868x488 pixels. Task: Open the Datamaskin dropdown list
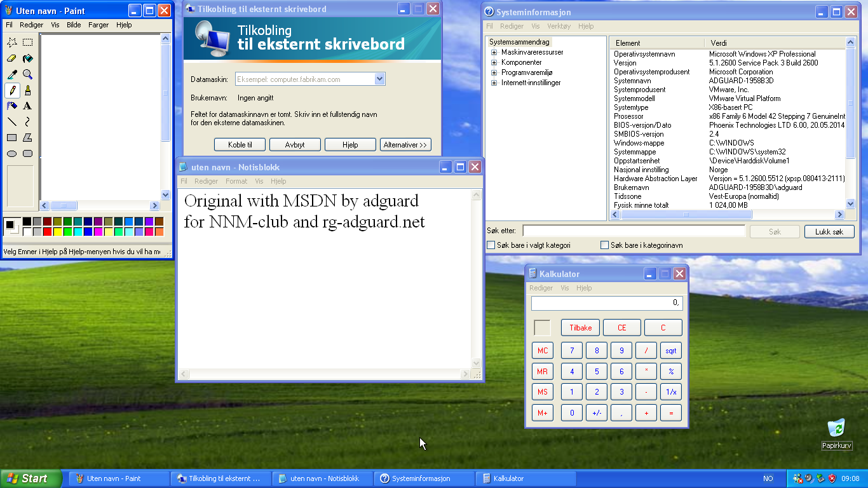point(379,79)
